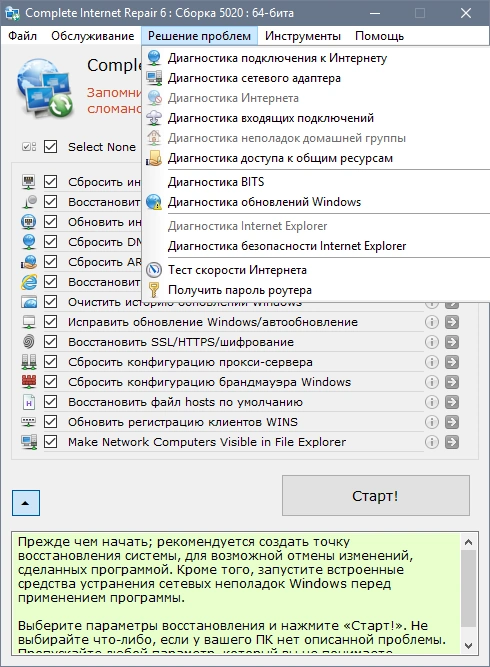This screenshot has height=667, width=490.
Task: Click icon beside Очистить историю row
Action: [x=29, y=302]
